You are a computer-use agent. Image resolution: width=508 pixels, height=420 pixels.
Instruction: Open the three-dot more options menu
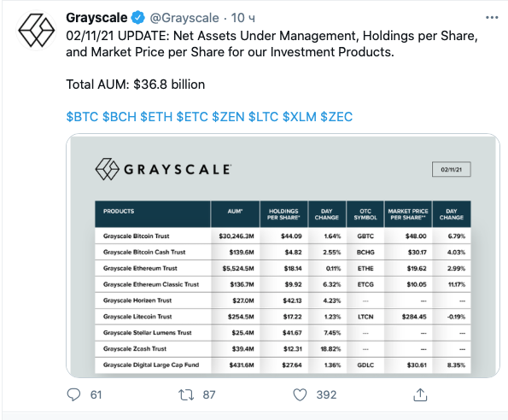pyautogui.click(x=492, y=17)
